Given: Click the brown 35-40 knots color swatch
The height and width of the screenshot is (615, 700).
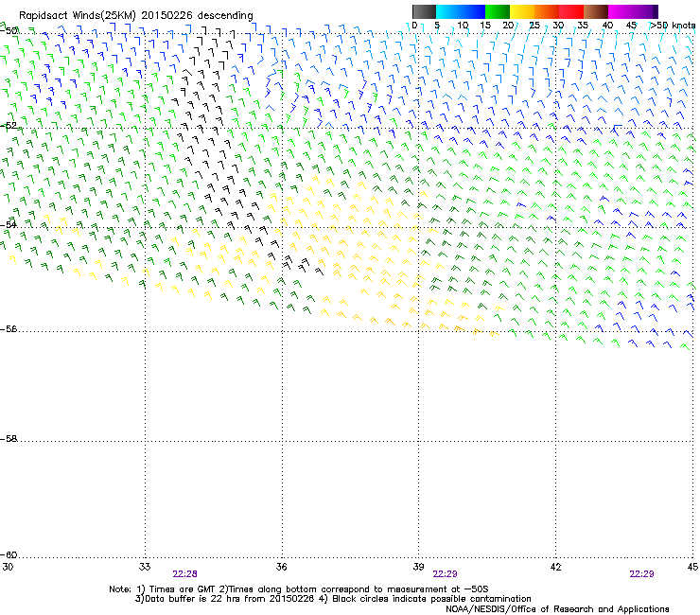Looking at the screenshot, I should 596,11.
